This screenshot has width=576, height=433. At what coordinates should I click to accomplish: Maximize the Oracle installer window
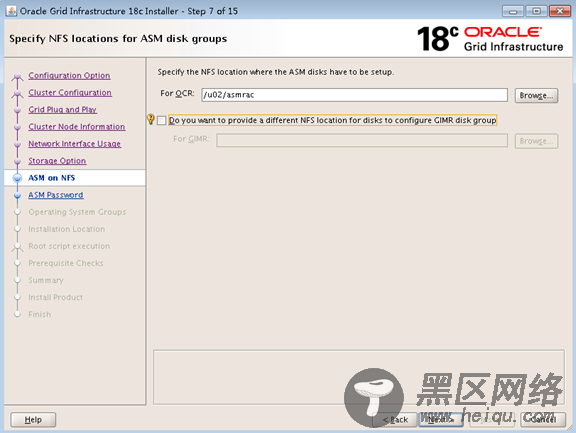click(536, 11)
